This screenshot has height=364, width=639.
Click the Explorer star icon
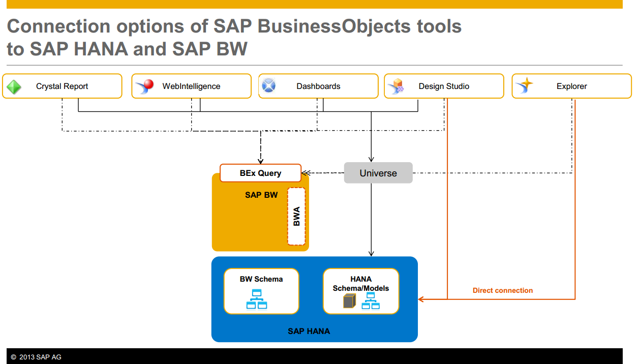coord(524,86)
